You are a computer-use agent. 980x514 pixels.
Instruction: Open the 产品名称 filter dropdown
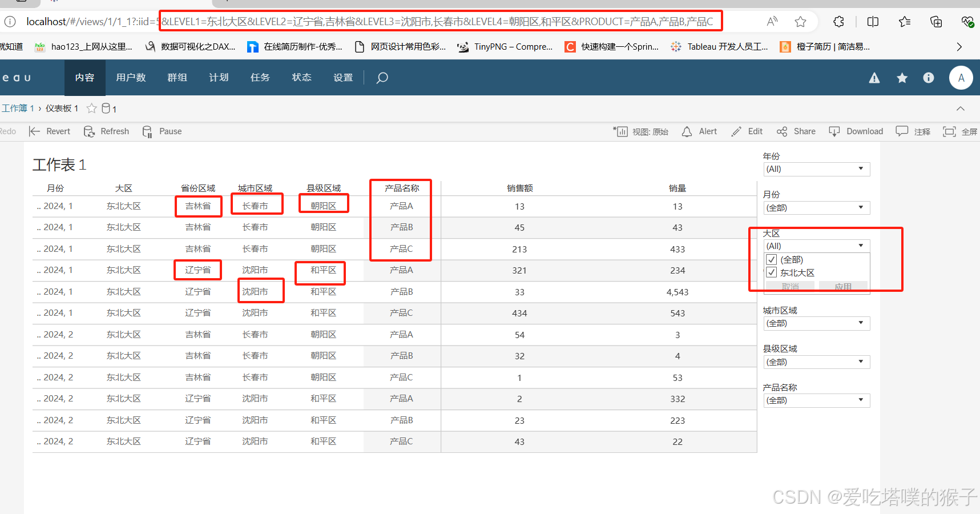tap(817, 400)
